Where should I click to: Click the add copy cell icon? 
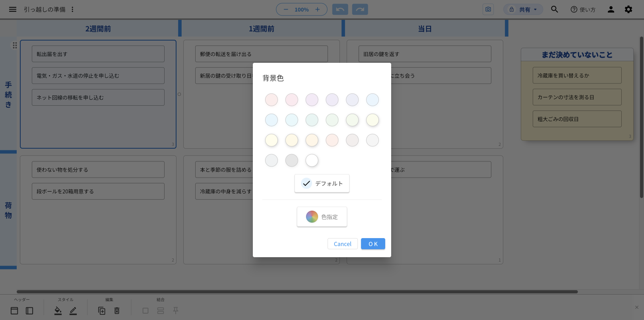[102, 311]
